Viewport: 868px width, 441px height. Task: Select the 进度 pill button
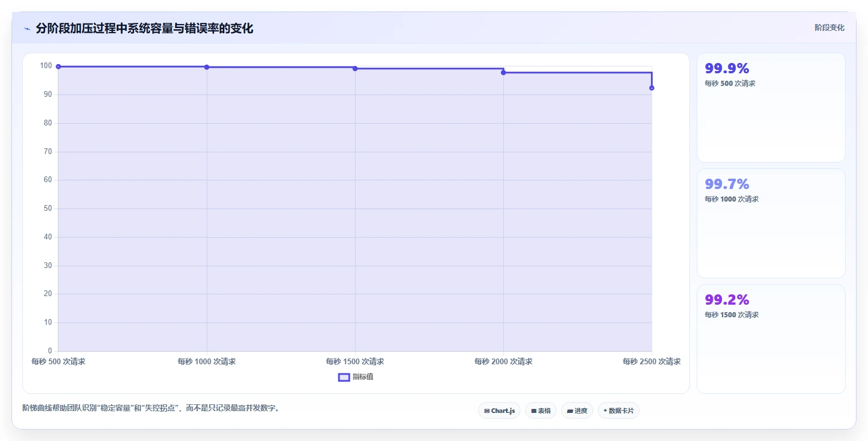577,411
